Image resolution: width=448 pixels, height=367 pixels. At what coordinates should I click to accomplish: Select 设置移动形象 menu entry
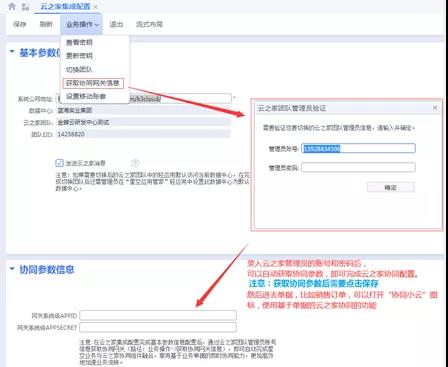(86, 96)
